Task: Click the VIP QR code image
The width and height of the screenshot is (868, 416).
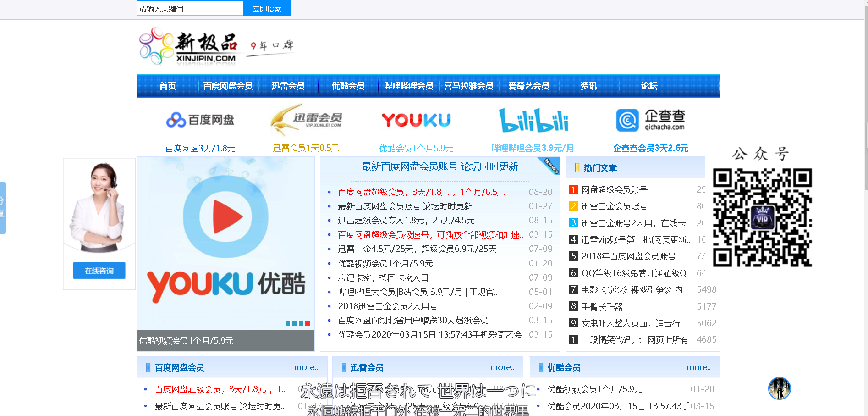Action: coord(763,217)
